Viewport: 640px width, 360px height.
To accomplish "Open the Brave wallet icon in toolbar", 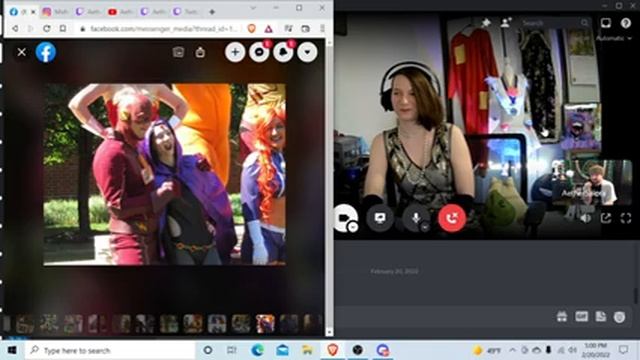I will (305, 29).
